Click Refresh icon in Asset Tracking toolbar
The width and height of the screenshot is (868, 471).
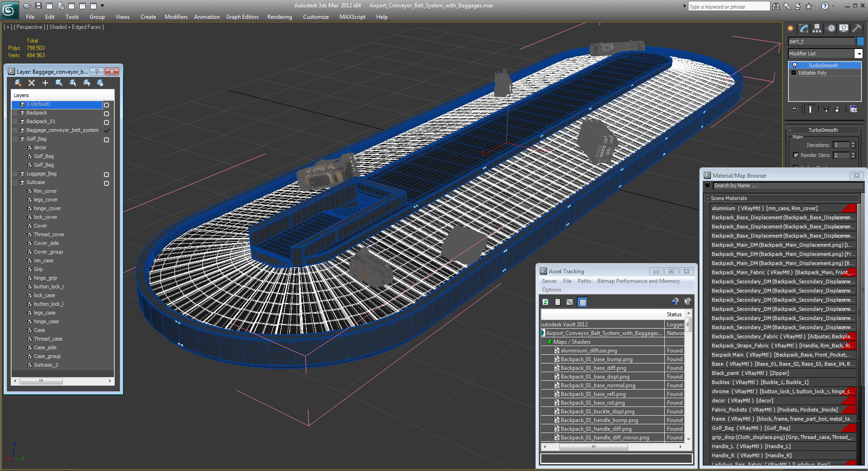[x=545, y=302]
